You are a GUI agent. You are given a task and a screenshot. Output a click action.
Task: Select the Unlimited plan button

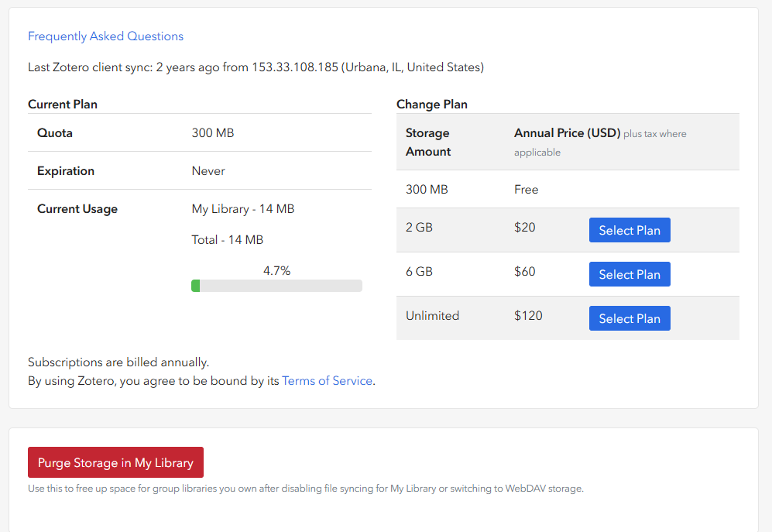click(630, 318)
